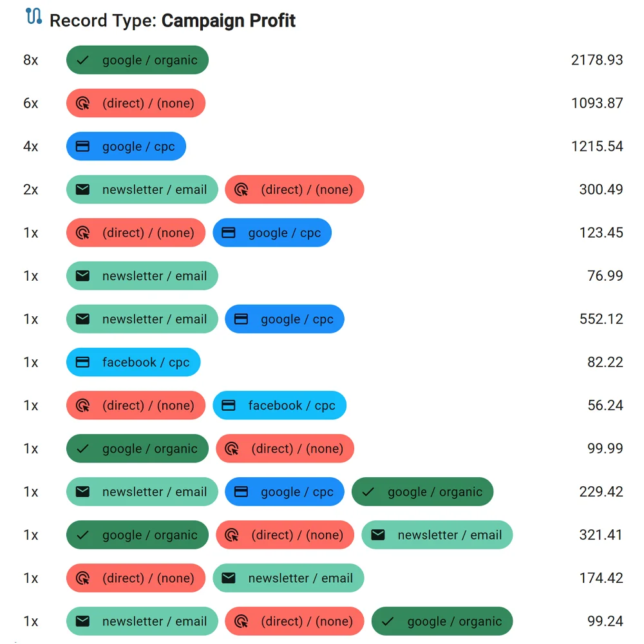
Task: Click the checkmark icon in the first google / organic pill
Action: [82, 60]
